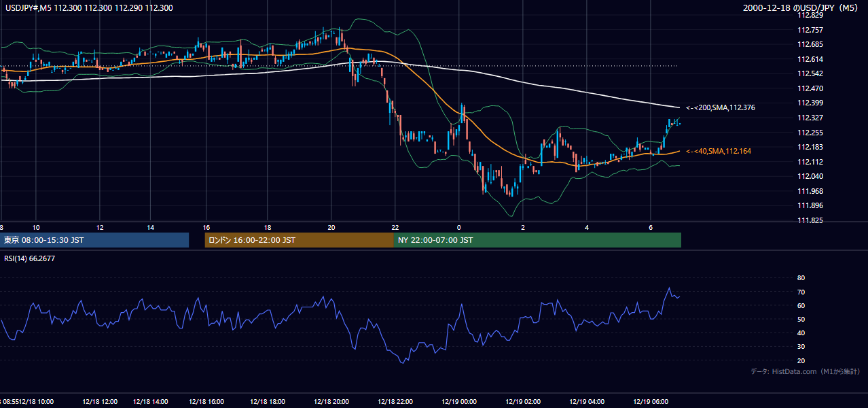868x408 pixels.
Task: Click the 12/18 20:00 date axis label
Action: point(331,401)
